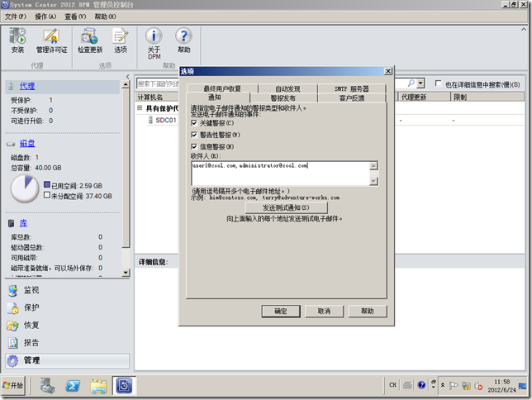Click the tray help question mark icon
The height and width of the screenshot is (400, 532).
pyautogui.click(x=421, y=385)
